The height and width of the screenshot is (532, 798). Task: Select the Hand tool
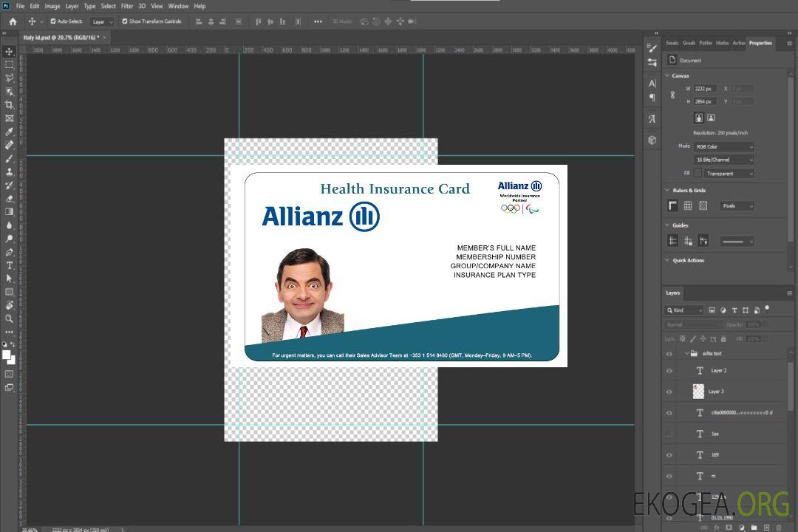pos(9,305)
